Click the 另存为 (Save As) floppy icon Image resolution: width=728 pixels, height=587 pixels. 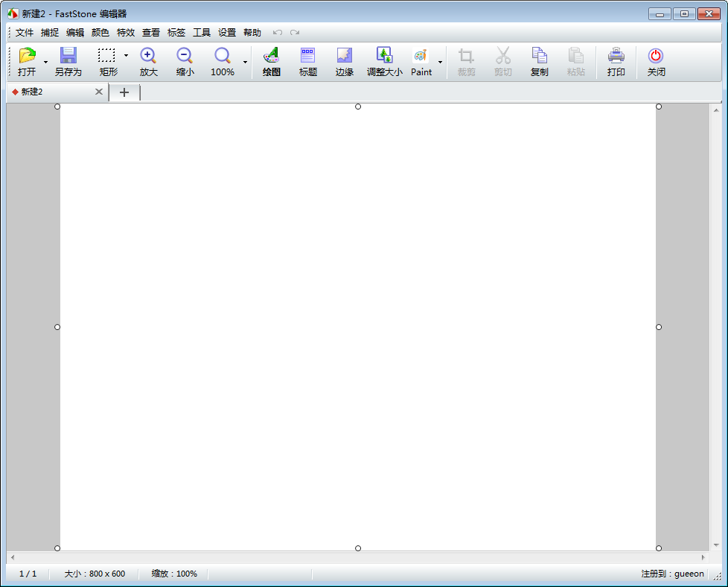68,56
